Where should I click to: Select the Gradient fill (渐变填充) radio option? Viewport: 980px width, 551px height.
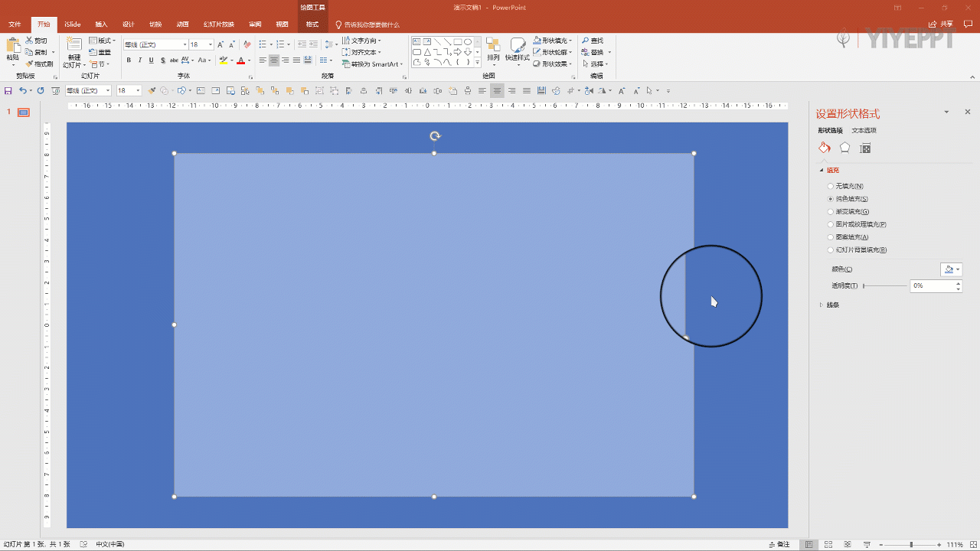pyautogui.click(x=831, y=212)
